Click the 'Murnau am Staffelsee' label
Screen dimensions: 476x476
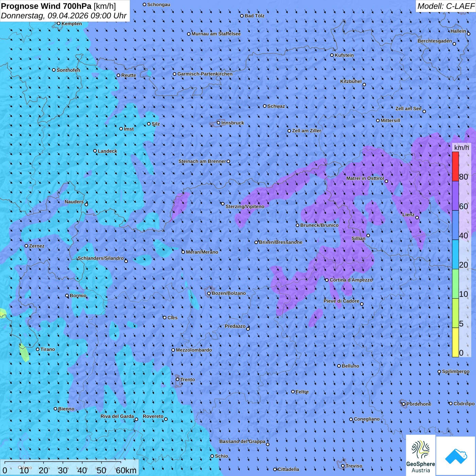tap(216, 34)
